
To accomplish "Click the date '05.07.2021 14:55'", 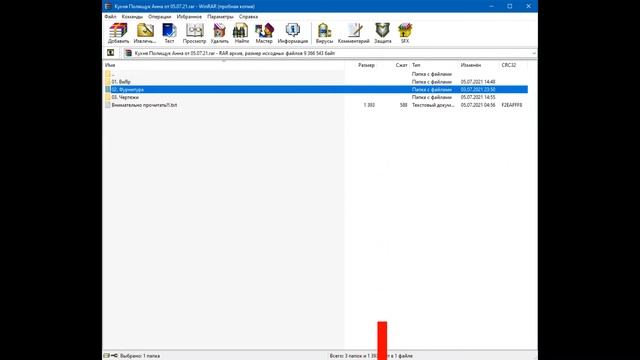I will pyautogui.click(x=478, y=97).
